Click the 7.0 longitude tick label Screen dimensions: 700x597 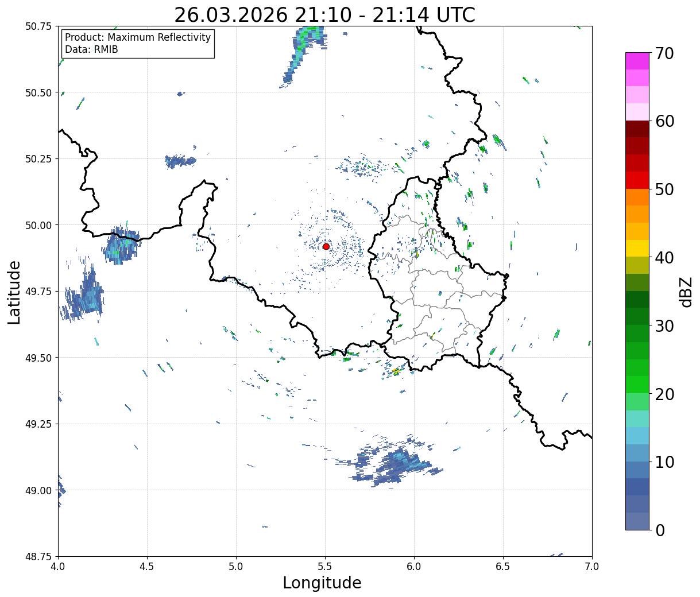click(592, 566)
